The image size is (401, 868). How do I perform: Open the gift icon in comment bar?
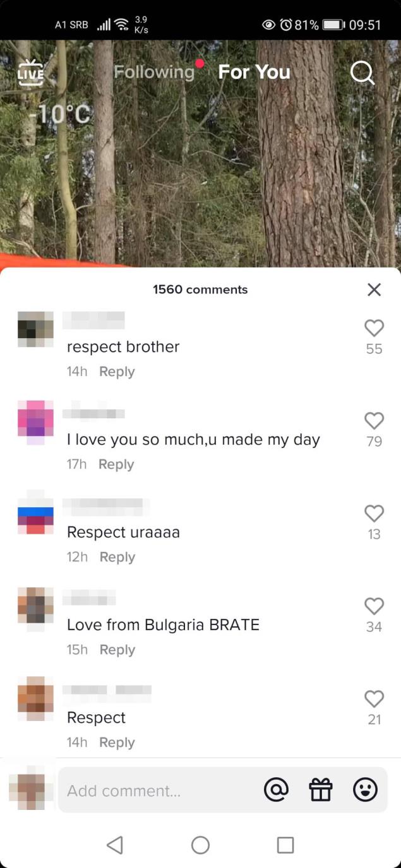pos(321,790)
